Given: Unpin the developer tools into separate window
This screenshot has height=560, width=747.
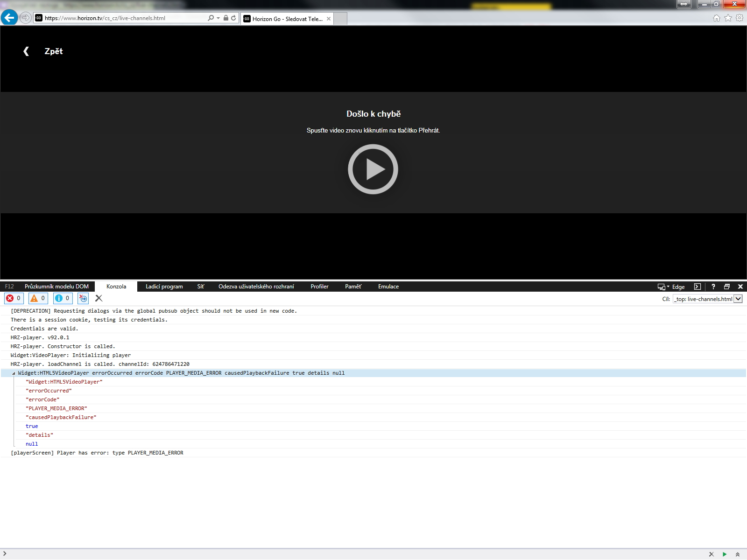Looking at the screenshot, I should point(726,287).
